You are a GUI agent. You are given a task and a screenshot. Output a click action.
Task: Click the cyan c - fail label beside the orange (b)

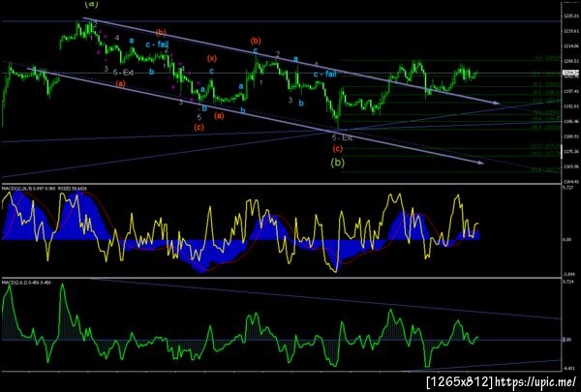point(157,45)
